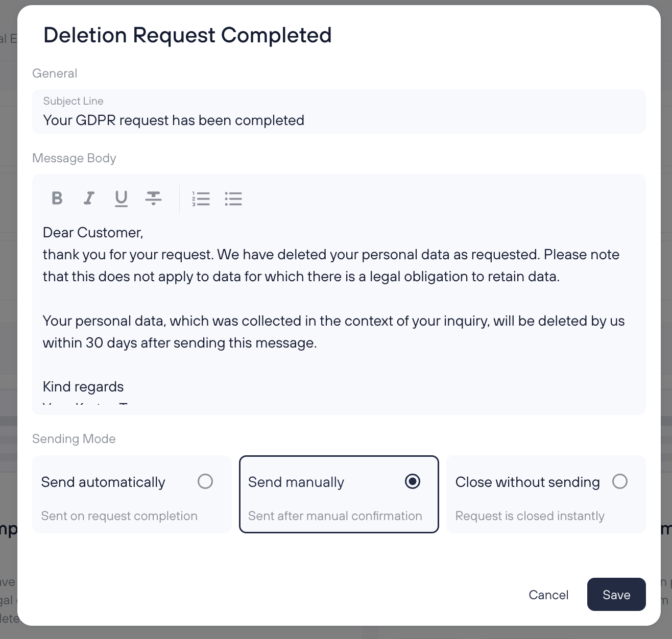Screen dimensions: 672x639
Task: Select the Send manually radio button
Action: click(x=412, y=481)
